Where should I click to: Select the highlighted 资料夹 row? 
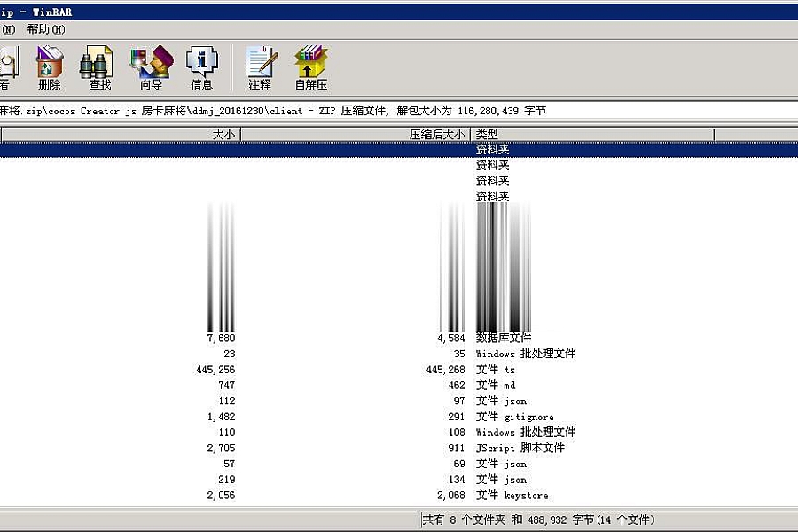(x=399, y=150)
